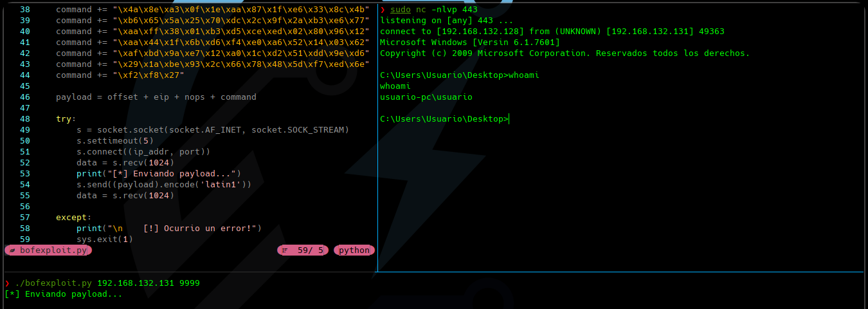Click the ./bofexploit.py 192.168.132.131 9999 command

(107, 283)
